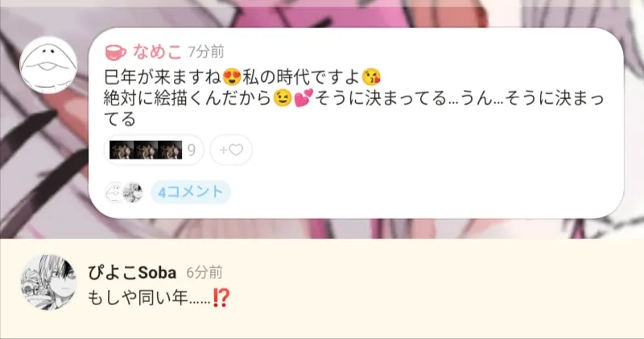Select the third reaction image thumbnail
Screen dimensions: 644x339
170,150
